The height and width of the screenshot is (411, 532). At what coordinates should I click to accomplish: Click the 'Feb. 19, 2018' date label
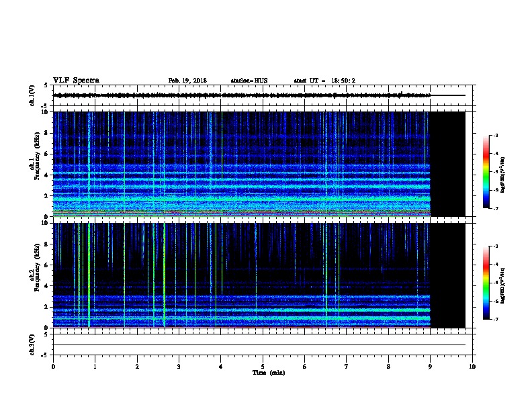(187, 81)
